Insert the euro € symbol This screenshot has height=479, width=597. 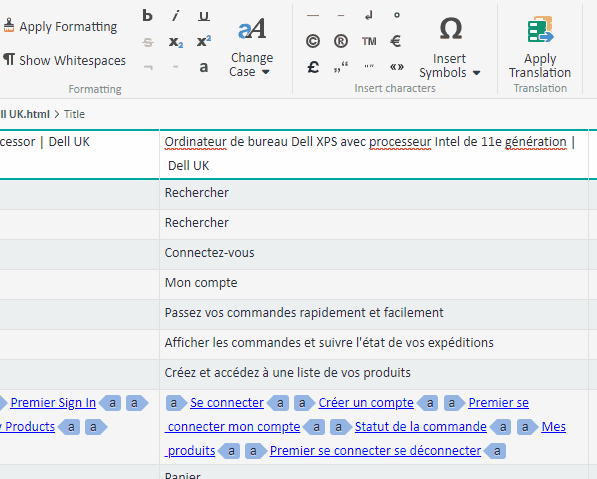[x=396, y=41]
